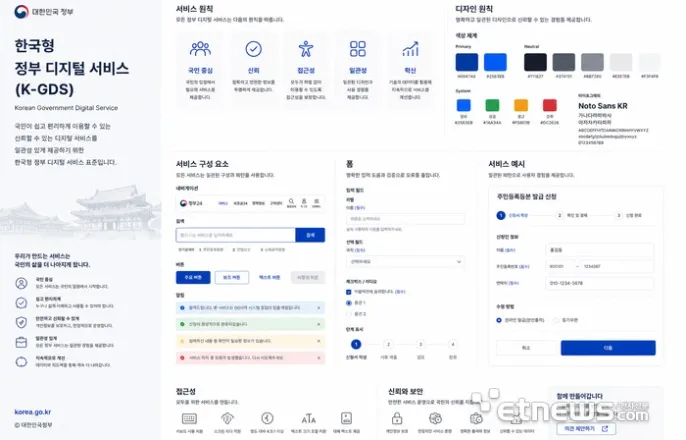Image resolution: width=686 pixels, height=440 pixels.
Task: Open the hamburger menu icon in navigation bar
Action: coord(316,202)
